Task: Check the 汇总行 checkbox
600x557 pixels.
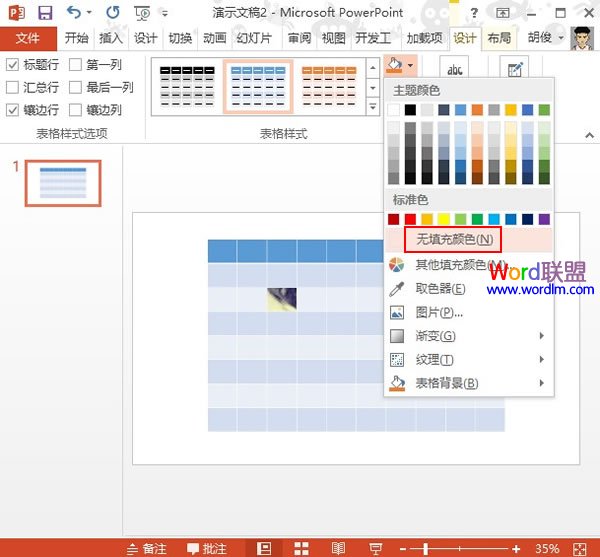Action: [12, 87]
